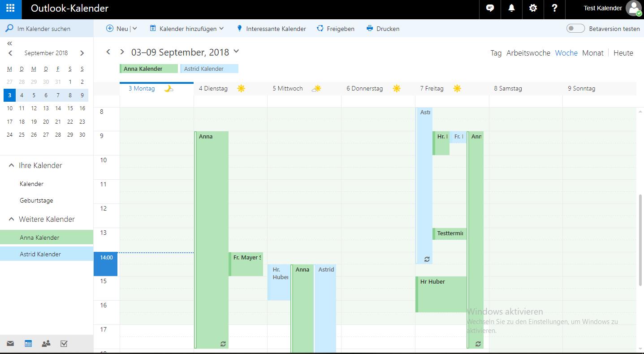Click the search magnifier icon

pos(9,28)
